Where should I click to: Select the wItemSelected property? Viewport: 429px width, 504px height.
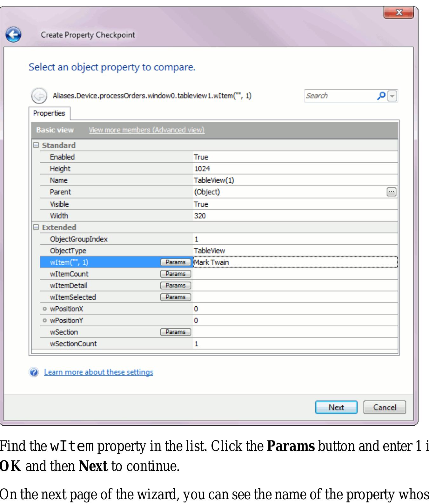click(219, 297)
